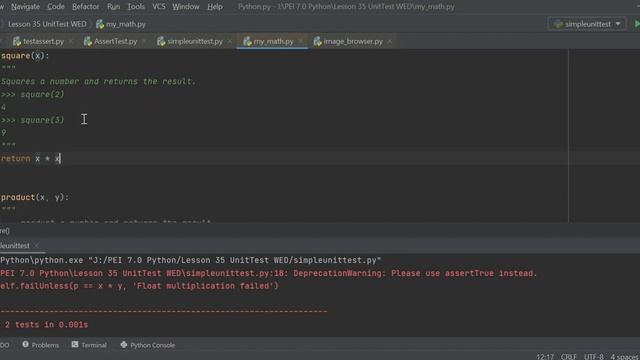Click the Python icon on AssertTest.py tab

(88, 41)
